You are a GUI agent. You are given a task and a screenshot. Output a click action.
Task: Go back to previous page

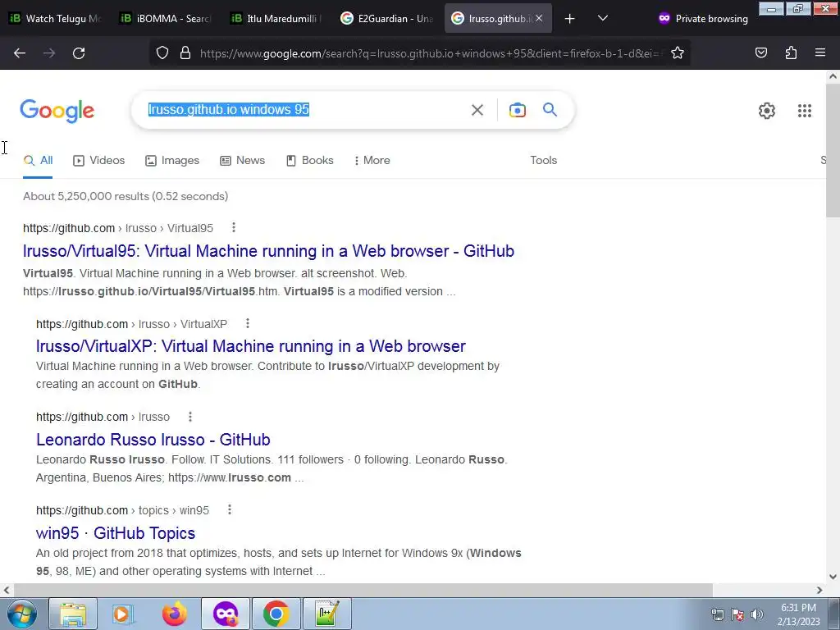20,53
